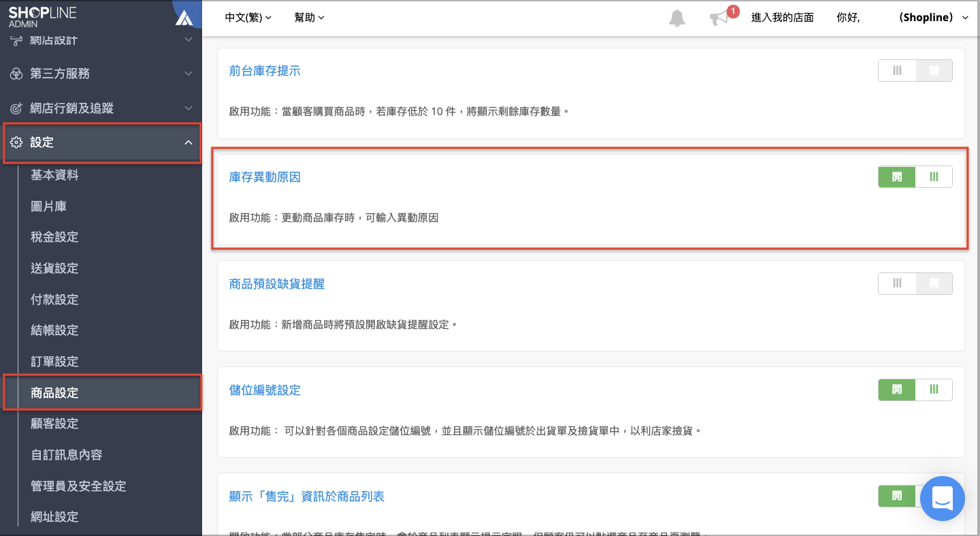Enable the 商品預設缺貨提醒 toggle

[915, 283]
